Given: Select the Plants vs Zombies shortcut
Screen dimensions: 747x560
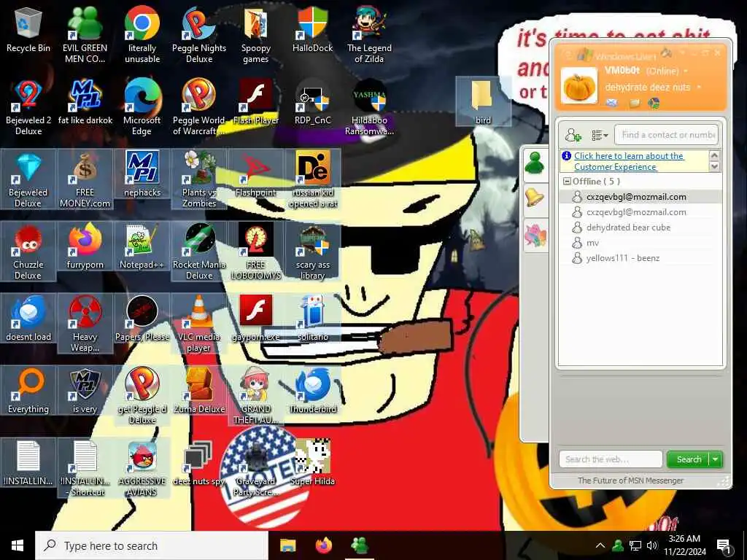Looking at the screenshot, I should click(x=199, y=179).
